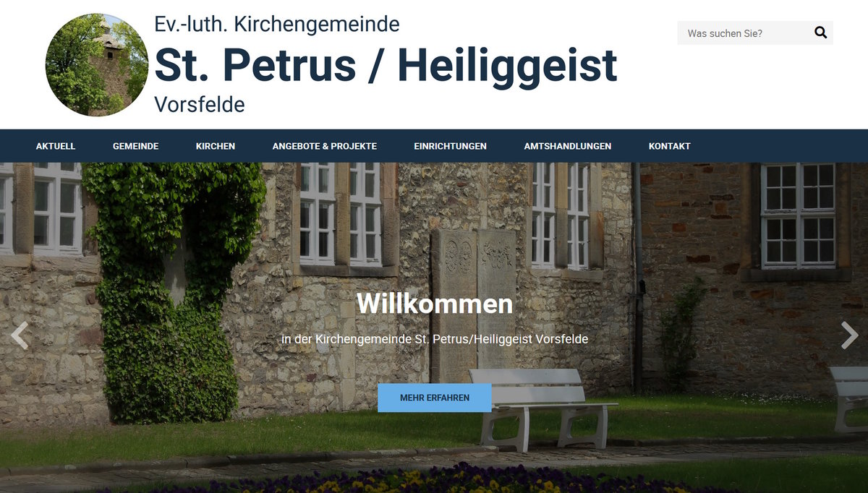Screen dimensions: 868x493
Task: Open the Kontakt page
Action: click(670, 146)
